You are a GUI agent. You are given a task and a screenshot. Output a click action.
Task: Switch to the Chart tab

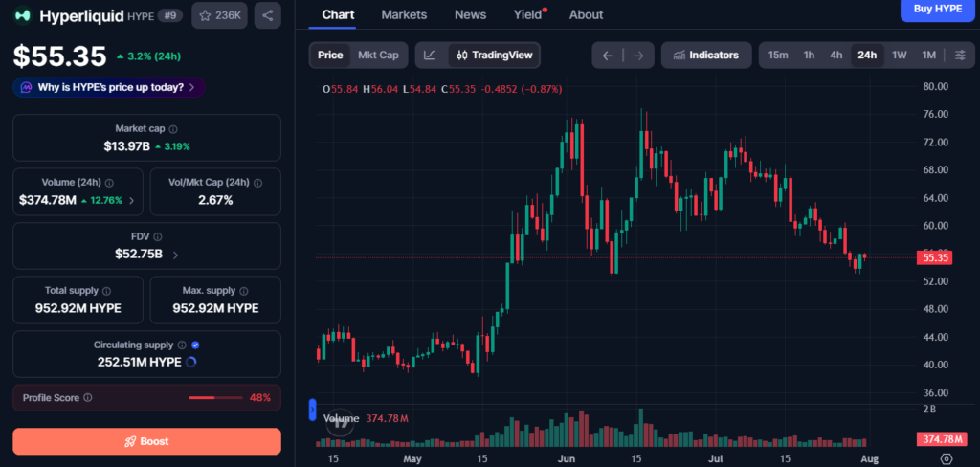(338, 14)
